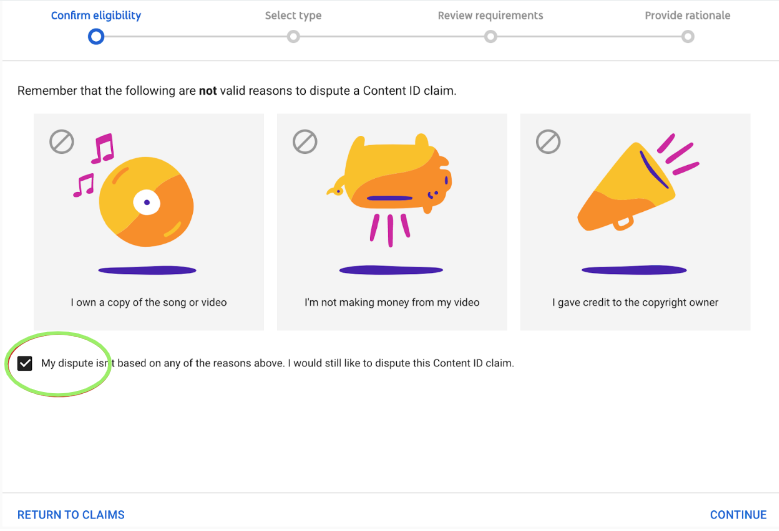Click the prohibited icon on the megaphone card
This screenshot has height=531, width=779.
pyautogui.click(x=548, y=142)
